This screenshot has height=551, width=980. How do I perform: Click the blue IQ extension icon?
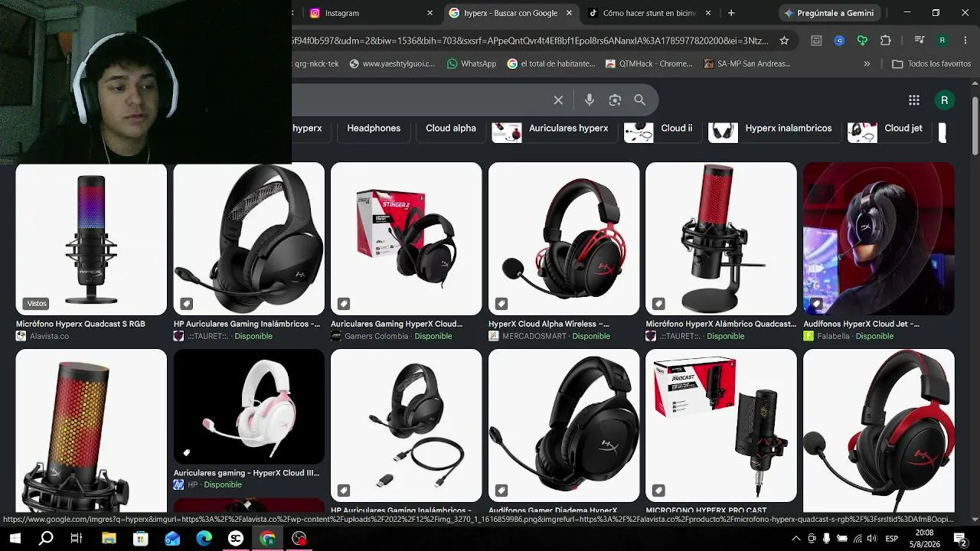point(840,41)
